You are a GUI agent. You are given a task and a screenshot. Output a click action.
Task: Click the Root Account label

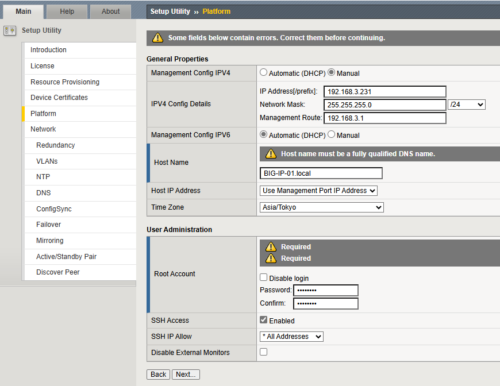[175, 274]
